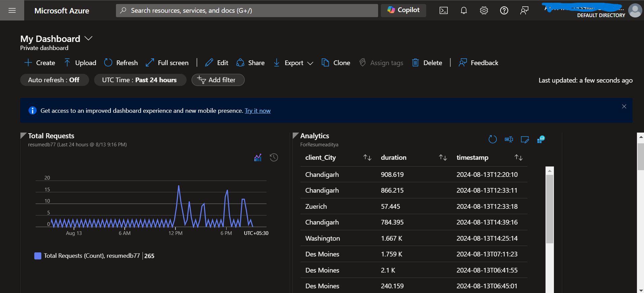Image resolution: width=644 pixels, height=293 pixels.
Task: Launch Cloud Shell from the top bar
Action: tap(444, 10)
